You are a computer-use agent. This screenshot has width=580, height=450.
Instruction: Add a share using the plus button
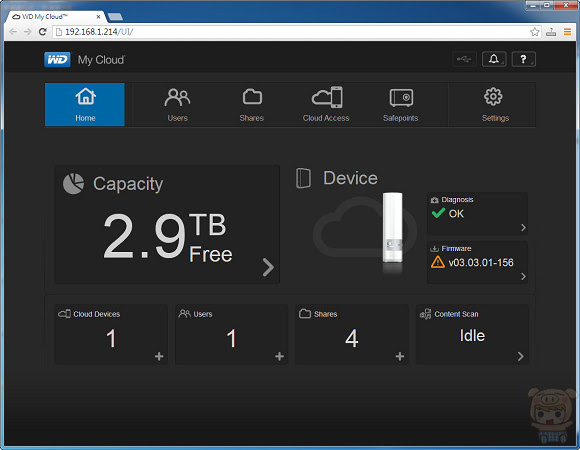[x=400, y=356]
